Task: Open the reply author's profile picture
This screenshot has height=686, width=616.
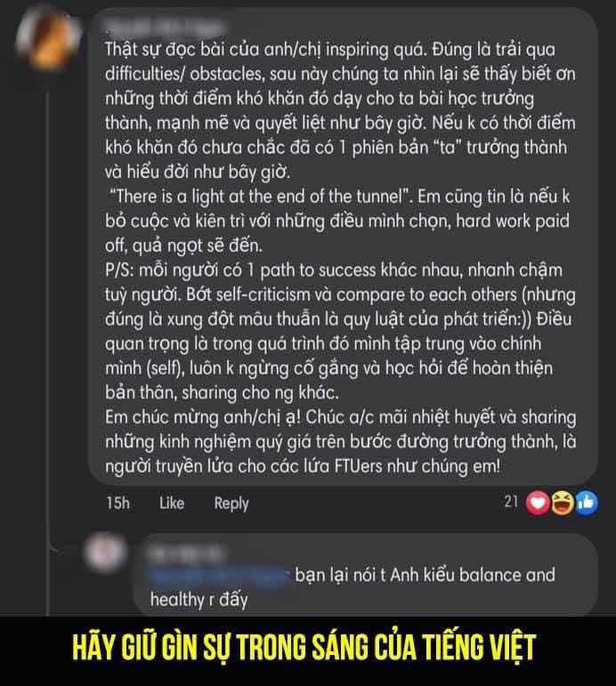Action: (106, 553)
